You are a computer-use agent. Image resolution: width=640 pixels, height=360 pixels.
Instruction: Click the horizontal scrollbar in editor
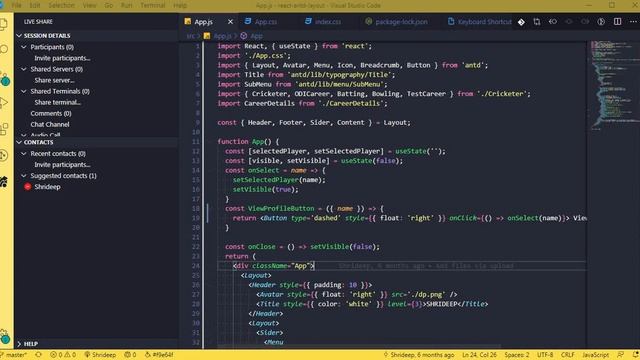pos(359,346)
